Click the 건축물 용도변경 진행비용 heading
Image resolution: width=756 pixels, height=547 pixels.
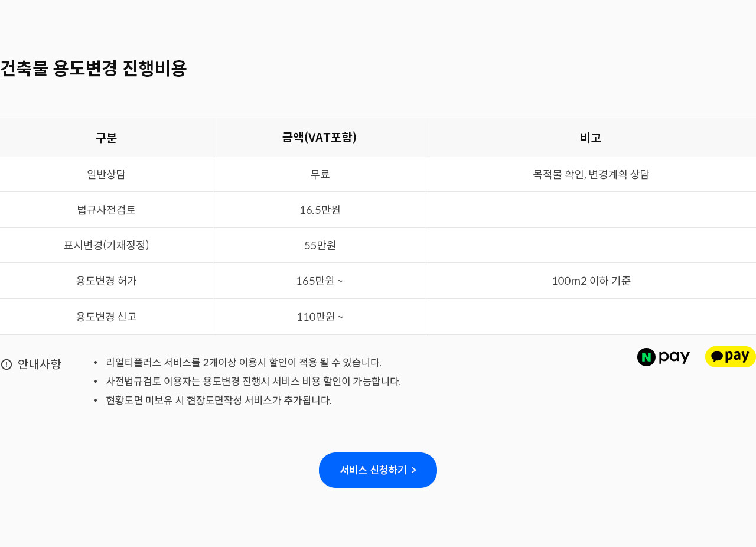93,69
